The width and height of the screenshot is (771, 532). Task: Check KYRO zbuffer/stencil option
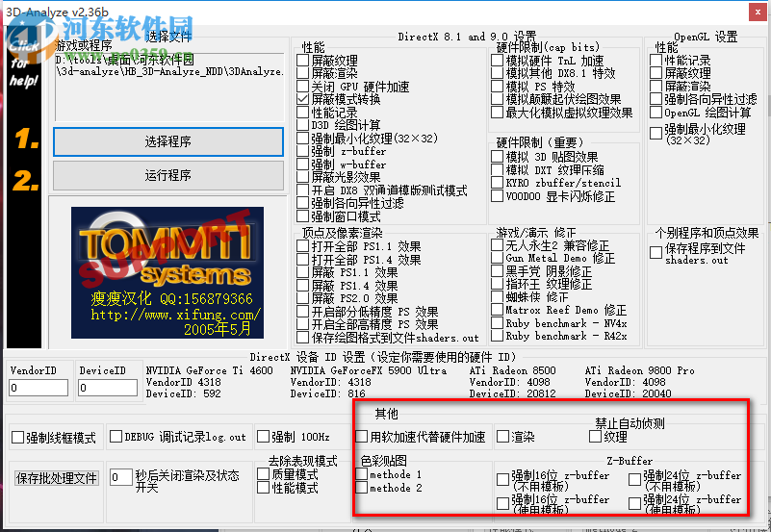tap(497, 183)
